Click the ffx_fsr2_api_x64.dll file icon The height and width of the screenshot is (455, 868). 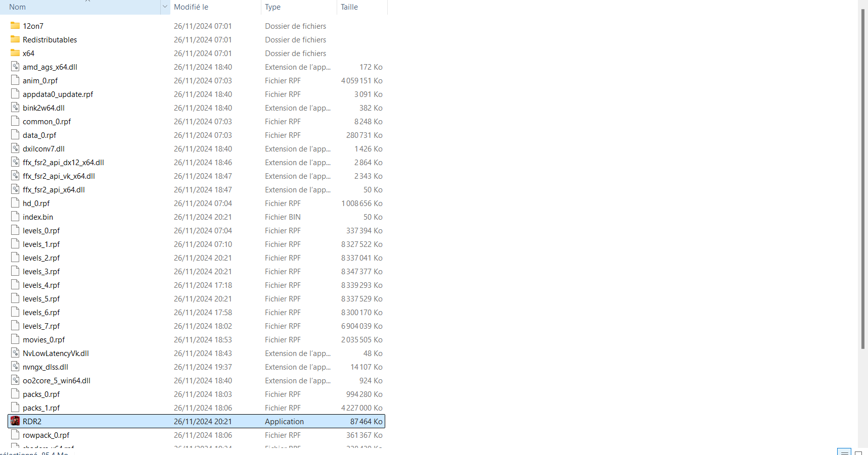15,189
